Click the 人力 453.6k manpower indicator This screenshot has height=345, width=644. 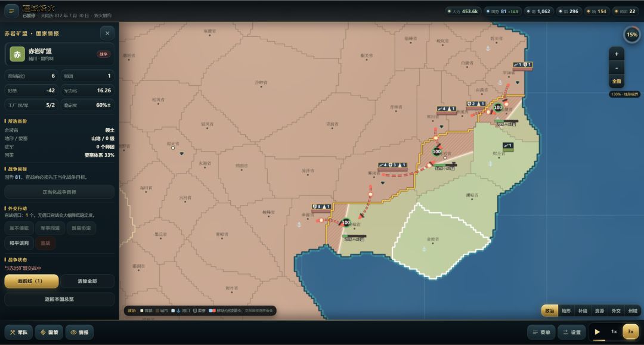click(x=463, y=11)
